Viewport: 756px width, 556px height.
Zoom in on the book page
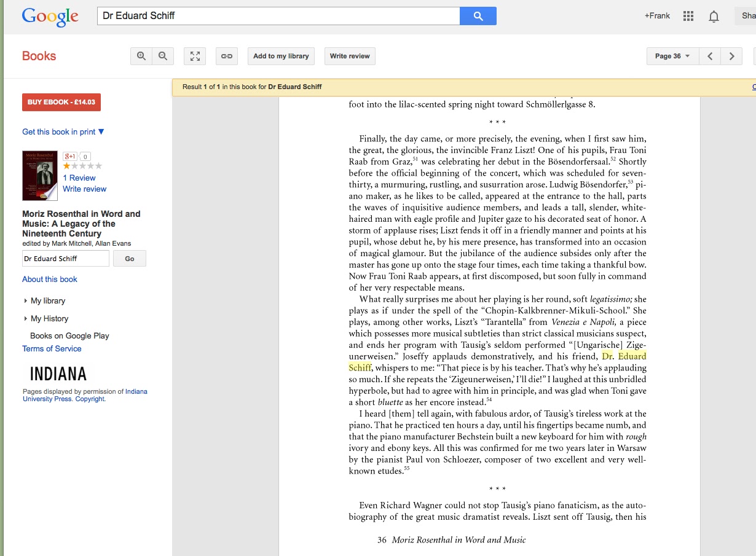(141, 56)
